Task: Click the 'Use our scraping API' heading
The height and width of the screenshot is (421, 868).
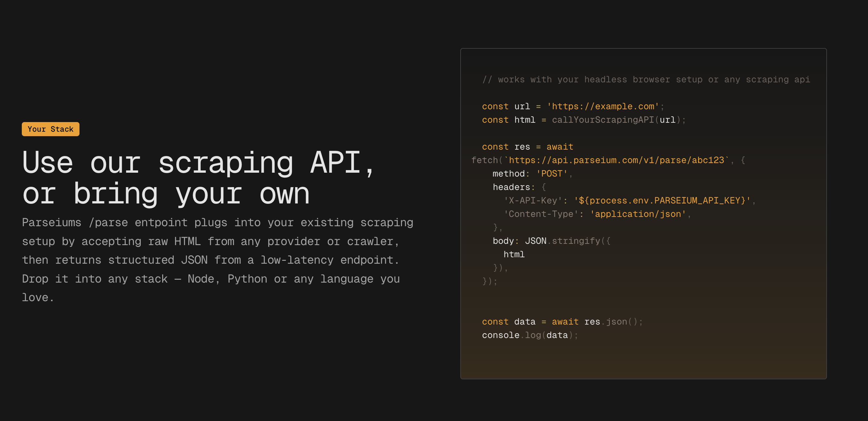Action: click(198, 163)
